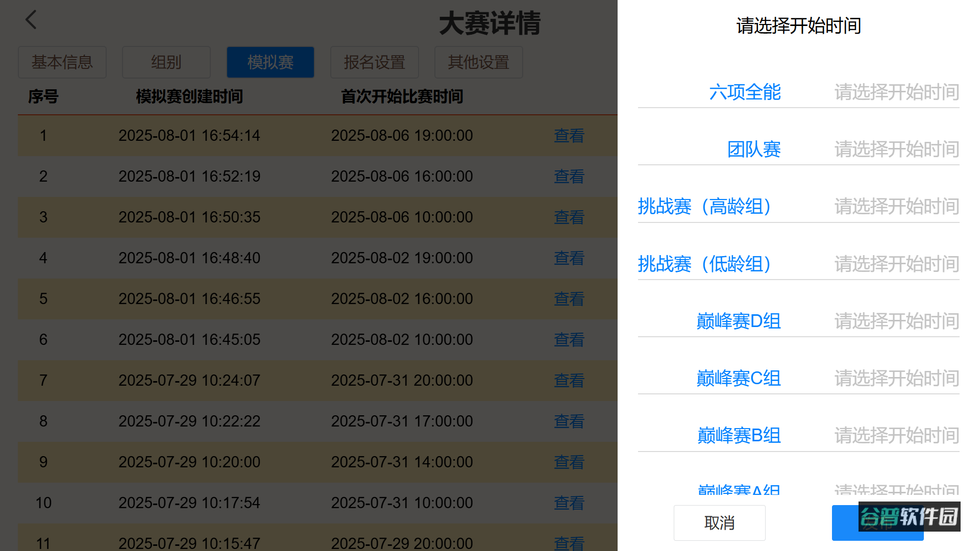Screen dimensions: 980x551
Task: Click the 巅峰赛D组 label
Action: (739, 321)
